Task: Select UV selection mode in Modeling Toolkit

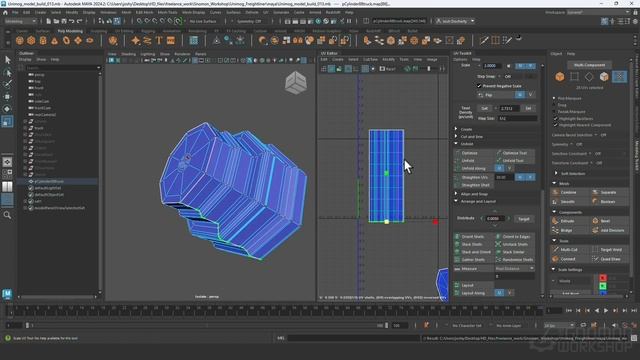Action: pos(620,76)
